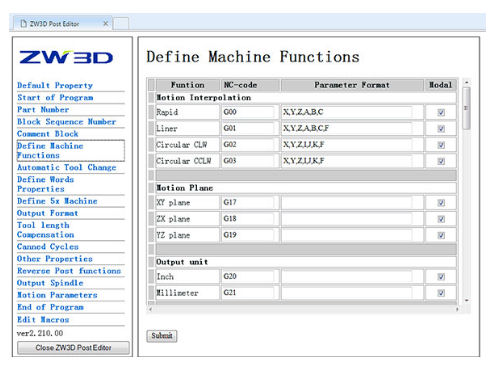Open Comment Block page

coord(48,134)
